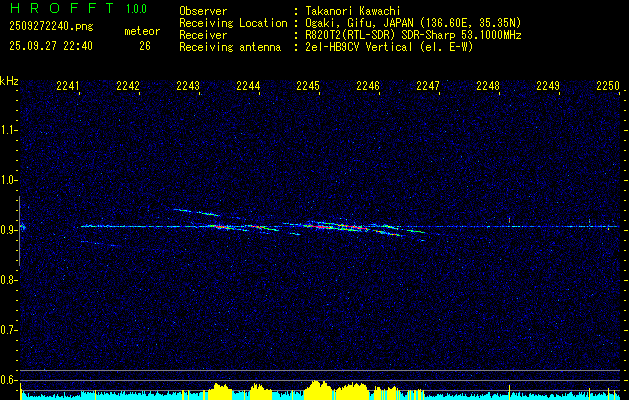Click the 2249 time marker
Image resolution: width=629 pixels, height=400 pixels.
[x=548, y=86]
